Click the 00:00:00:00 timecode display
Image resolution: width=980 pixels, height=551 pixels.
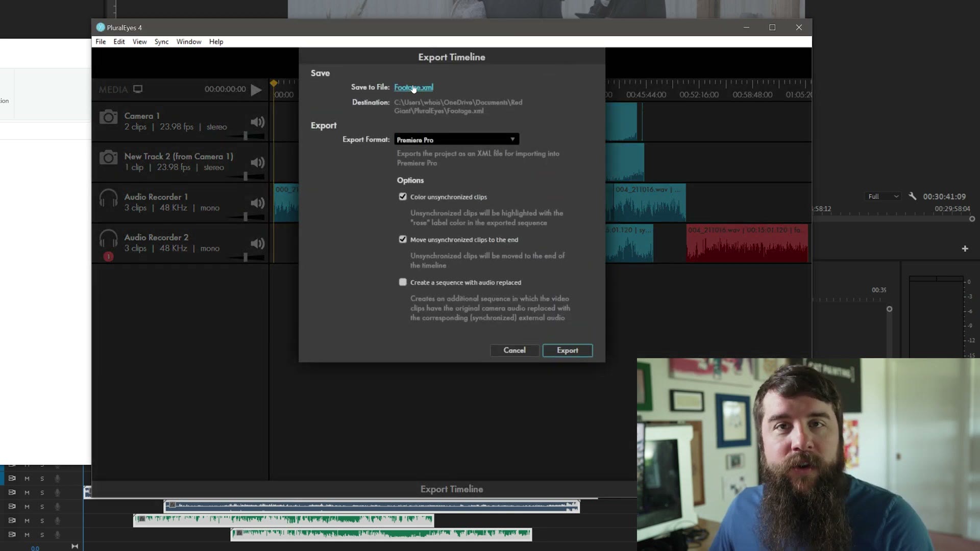pos(225,89)
